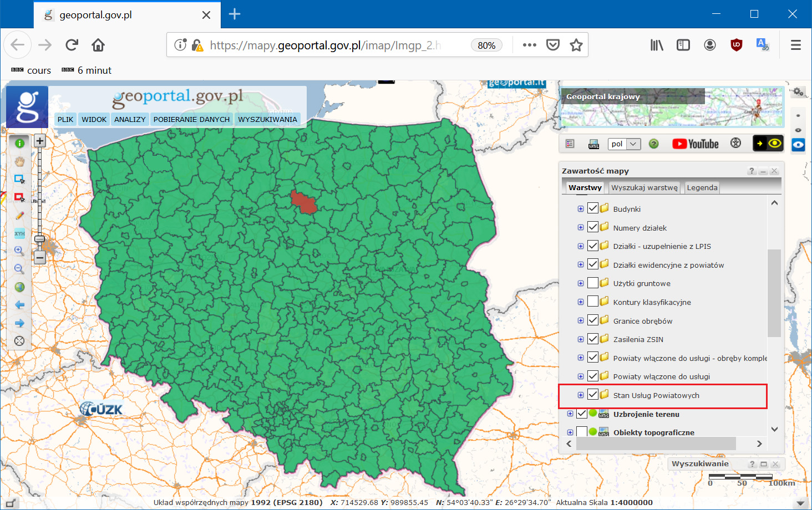The width and height of the screenshot is (812, 510).
Task: Open the ANALIZY menu
Action: (129, 119)
